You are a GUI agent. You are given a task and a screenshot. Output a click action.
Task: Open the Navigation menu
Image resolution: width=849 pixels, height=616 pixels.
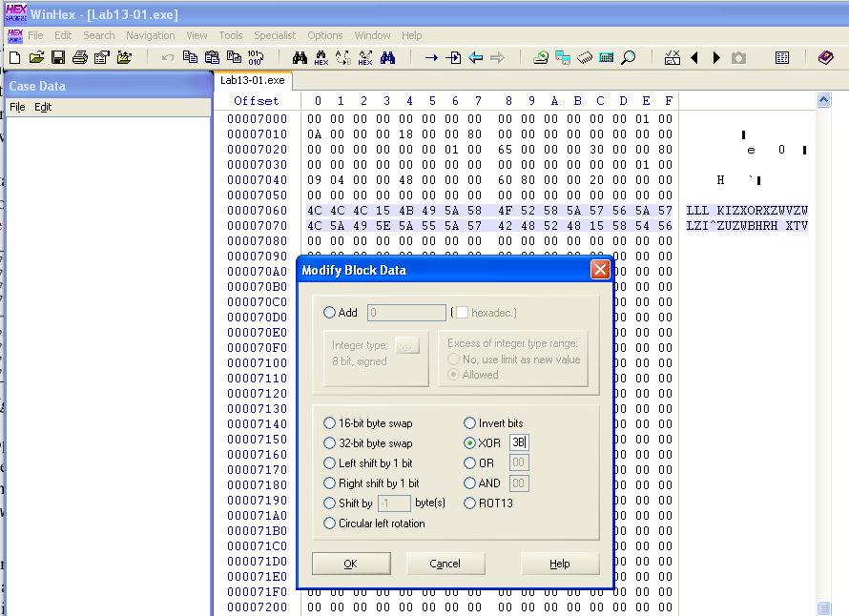point(151,35)
